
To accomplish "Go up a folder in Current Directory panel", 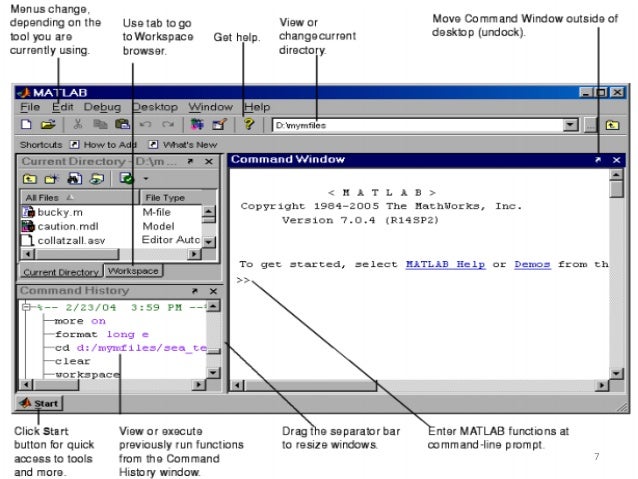I will coord(29,178).
